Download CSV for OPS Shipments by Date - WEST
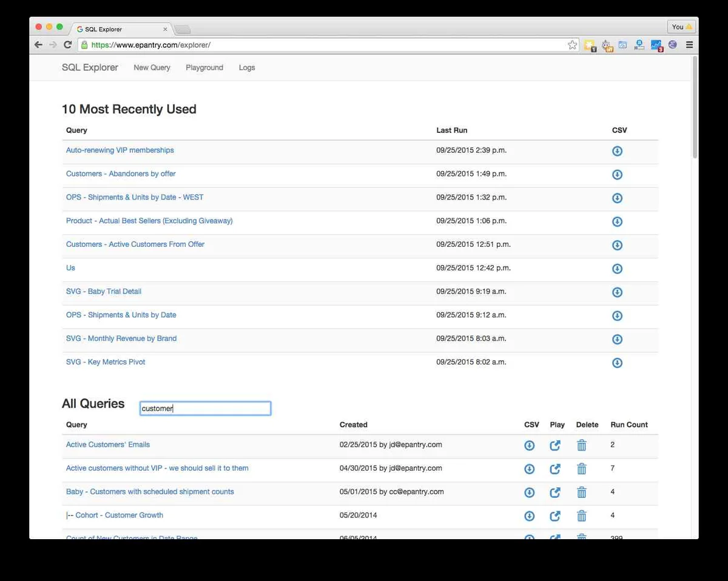Viewport: 728px width, 581px height. [617, 198]
